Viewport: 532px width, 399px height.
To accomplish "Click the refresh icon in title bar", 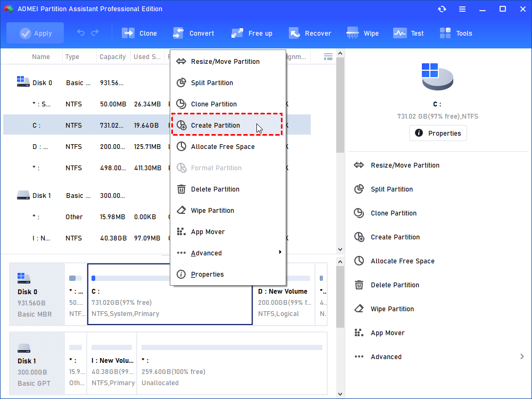I will pyautogui.click(x=442, y=9).
